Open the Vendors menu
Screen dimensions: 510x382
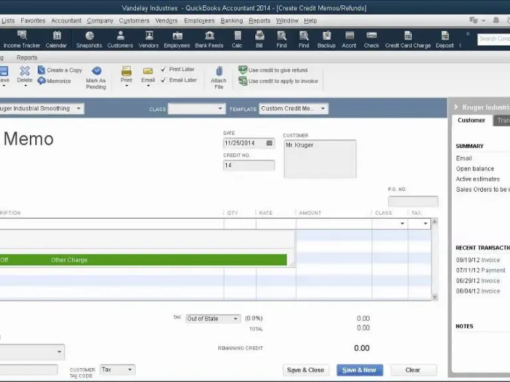[x=166, y=21]
